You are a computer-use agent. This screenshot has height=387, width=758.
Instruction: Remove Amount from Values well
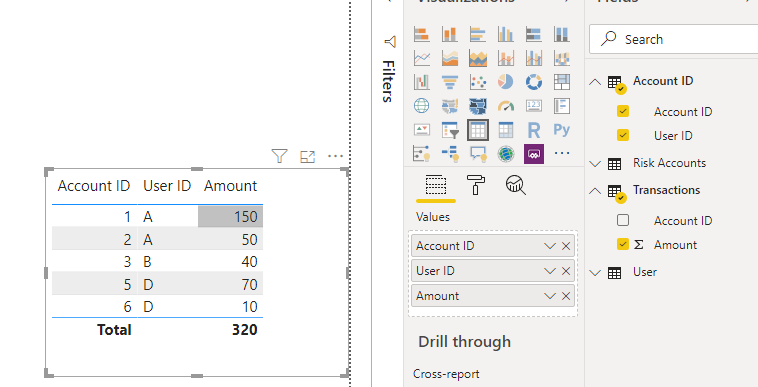(x=566, y=296)
